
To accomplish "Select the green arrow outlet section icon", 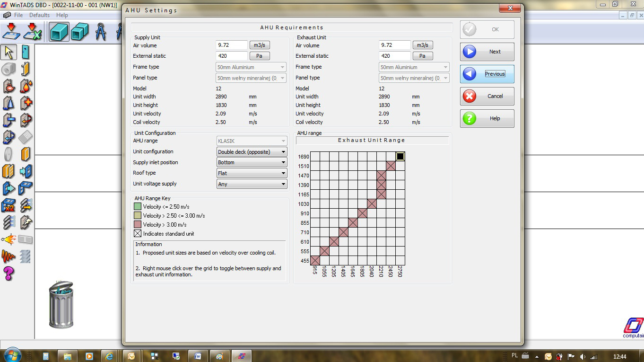I will tap(9, 188).
